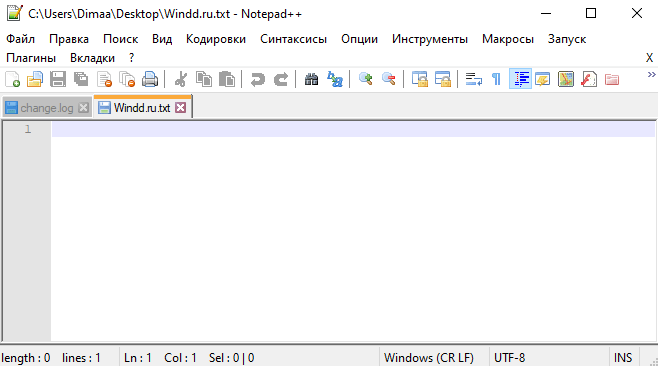Viewport: 658px width, 366px height.
Task: Create a new file with toolbar icon
Action: [x=13, y=79]
